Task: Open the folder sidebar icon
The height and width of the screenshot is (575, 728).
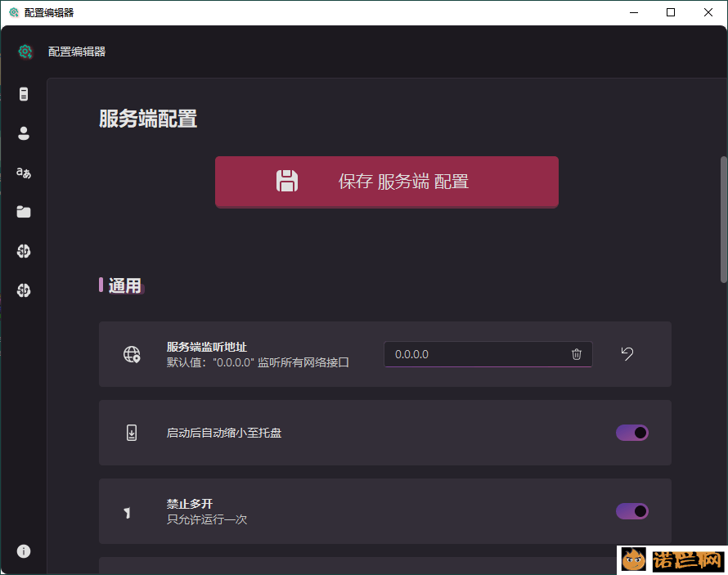Action: point(24,212)
